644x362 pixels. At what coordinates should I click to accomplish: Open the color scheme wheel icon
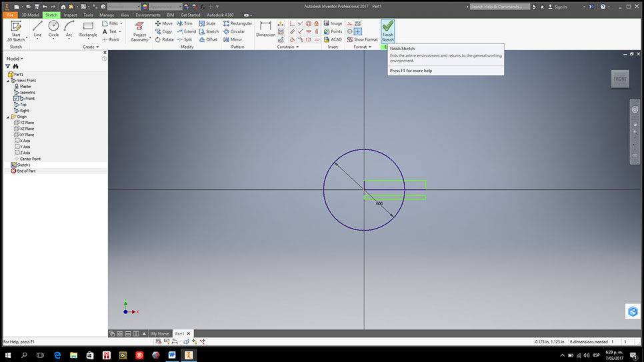[x=145, y=7]
